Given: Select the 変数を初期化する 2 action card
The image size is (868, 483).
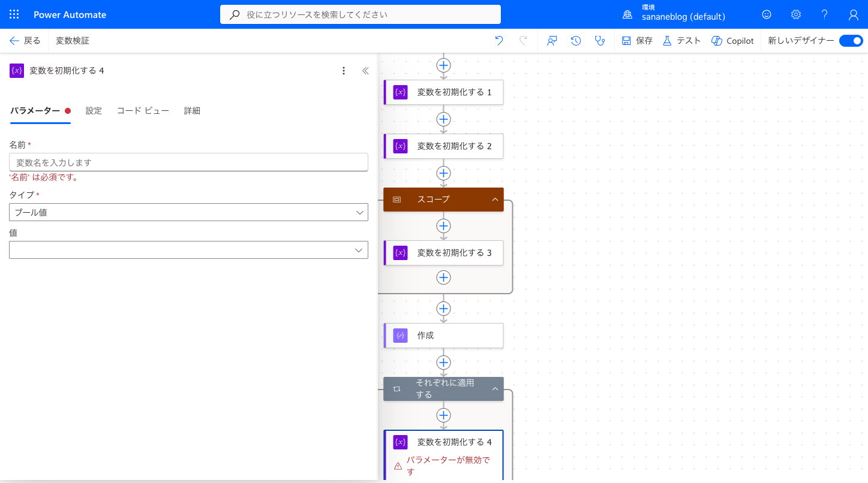Looking at the screenshot, I should (x=443, y=146).
